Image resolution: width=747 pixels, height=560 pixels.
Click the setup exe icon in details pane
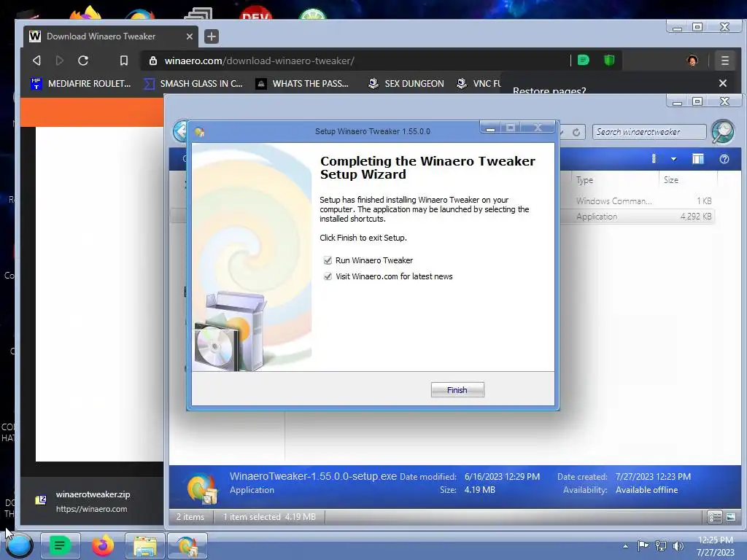[x=203, y=488]
